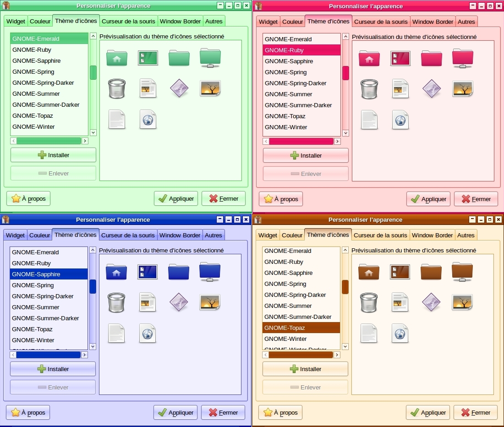Screen dimensions: 504x427
Task: Click À propos button in the Topaz window
Action: [280, 412]
